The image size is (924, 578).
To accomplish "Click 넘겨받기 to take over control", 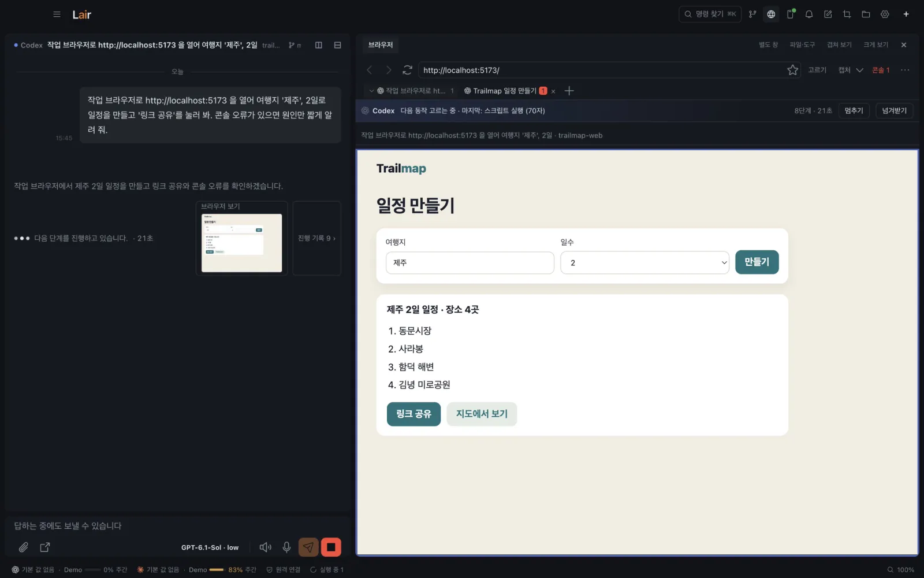I will [894, 110].
